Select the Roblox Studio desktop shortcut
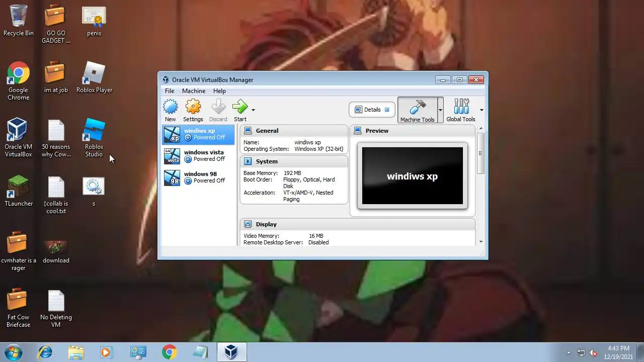Image resolution: width=644 pixels, height=362 pixels. 94,138
